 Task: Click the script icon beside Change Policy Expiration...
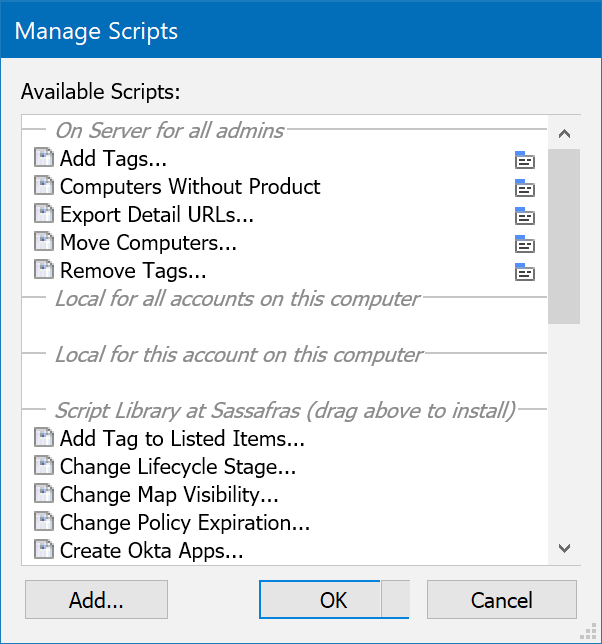[44, 521]
